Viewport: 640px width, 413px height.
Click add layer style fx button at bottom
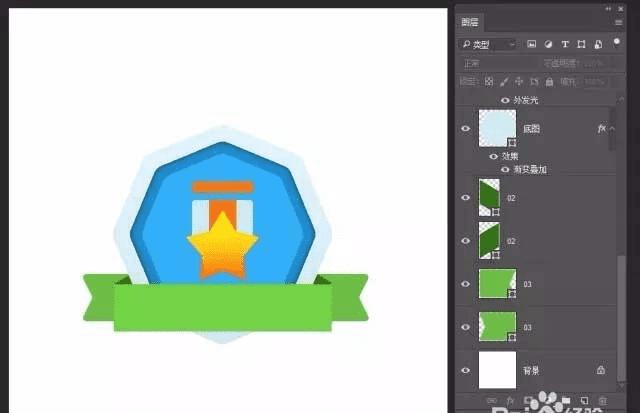pyautogui.click(x=510, y=401)
